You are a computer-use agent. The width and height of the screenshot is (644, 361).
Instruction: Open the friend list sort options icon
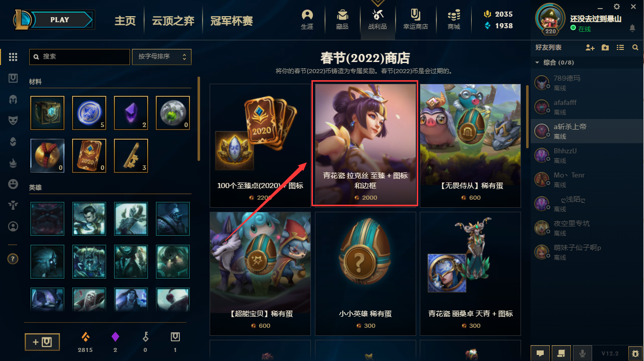tap(620, 47)
